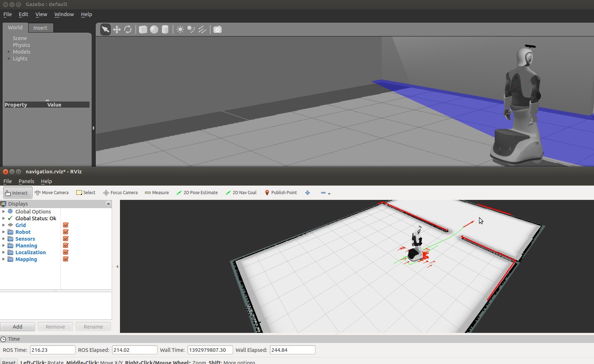Click the blue plus add-tool icon
The image size is (594, 364).
308,193
